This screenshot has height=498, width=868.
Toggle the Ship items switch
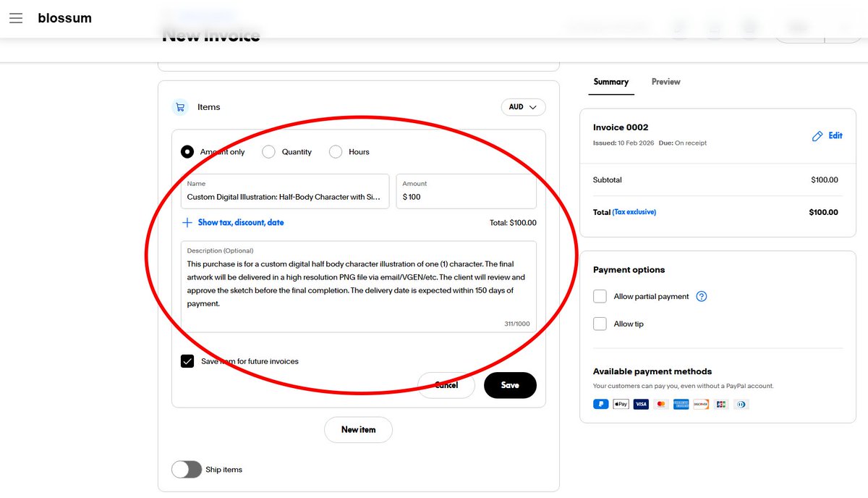(x=187, y=469)
